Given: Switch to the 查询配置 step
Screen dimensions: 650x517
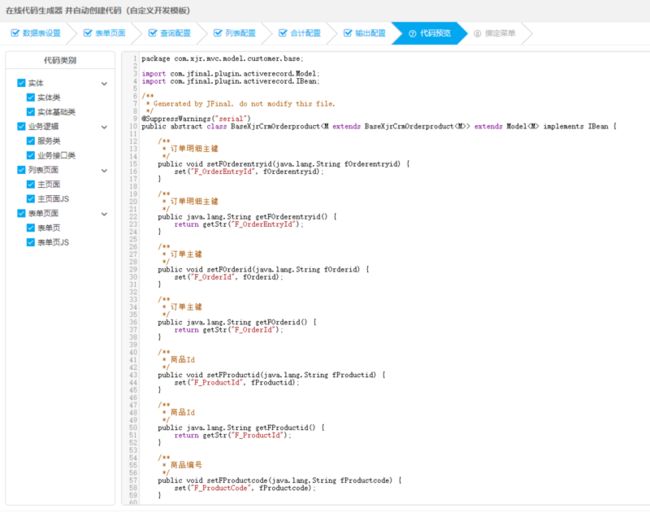Looking at the screenshot, I should point(169,33).
